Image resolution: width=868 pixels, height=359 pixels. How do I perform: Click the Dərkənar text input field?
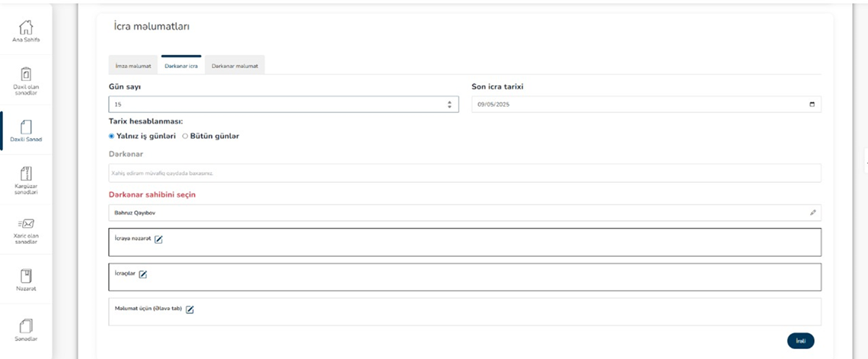tap(465, 173)
